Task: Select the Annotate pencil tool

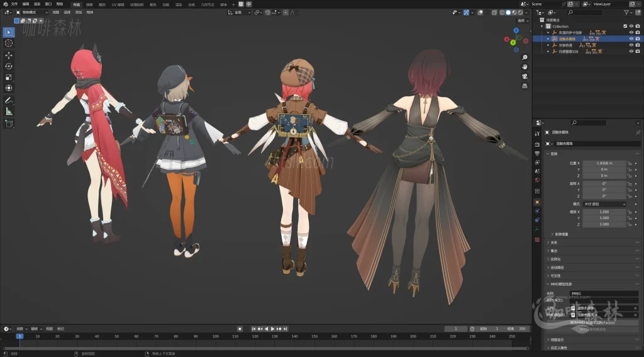Action: click(x=9, y=100)
